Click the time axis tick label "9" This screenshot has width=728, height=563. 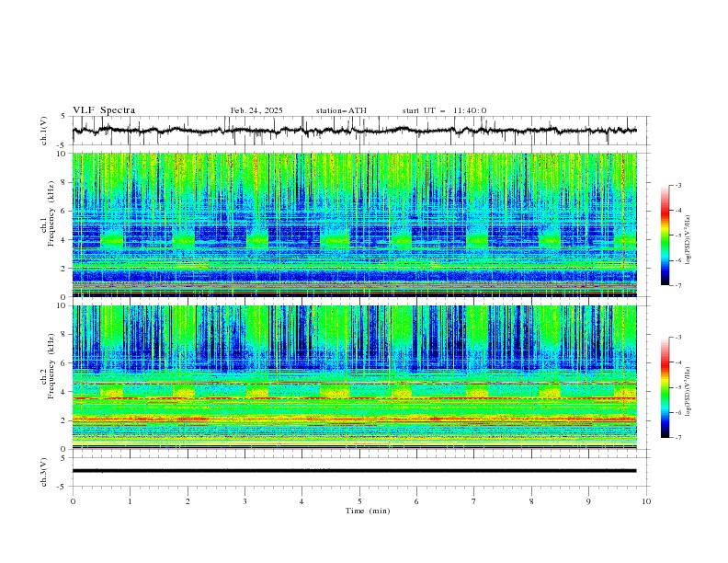(588, 501)
